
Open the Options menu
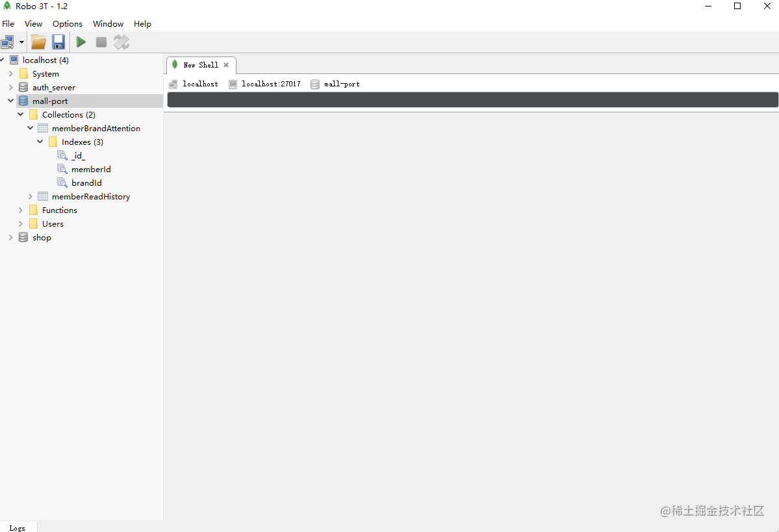[x=68, y=24]
